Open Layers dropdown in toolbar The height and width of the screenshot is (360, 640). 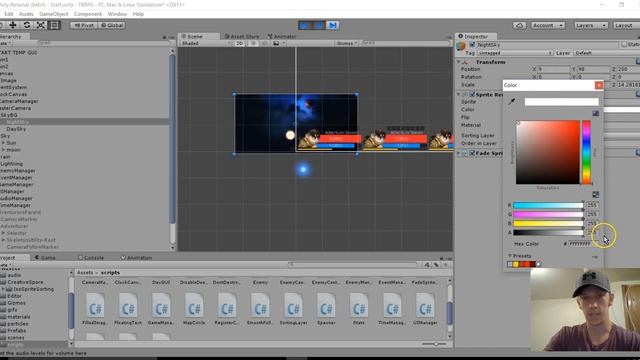(591, 25)
